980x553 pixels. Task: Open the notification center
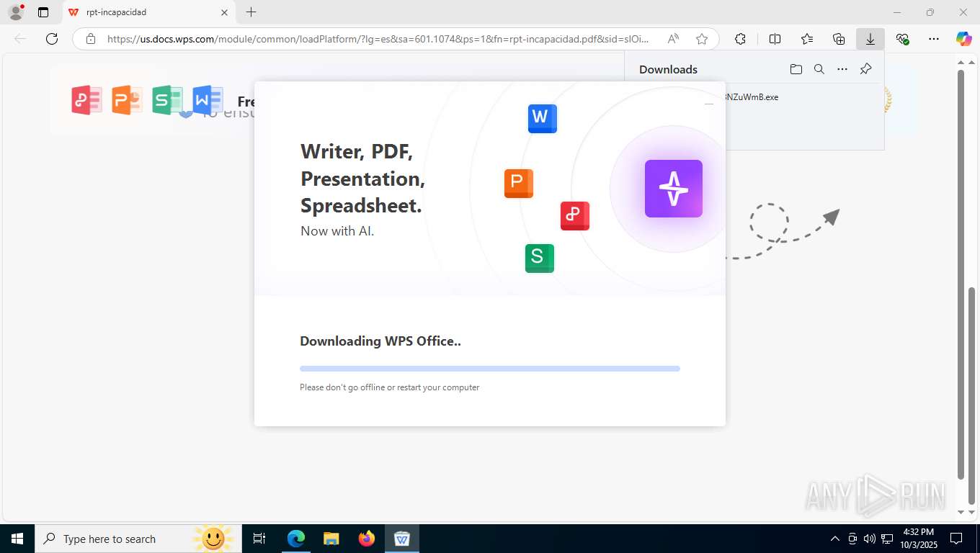coord(956,539)
